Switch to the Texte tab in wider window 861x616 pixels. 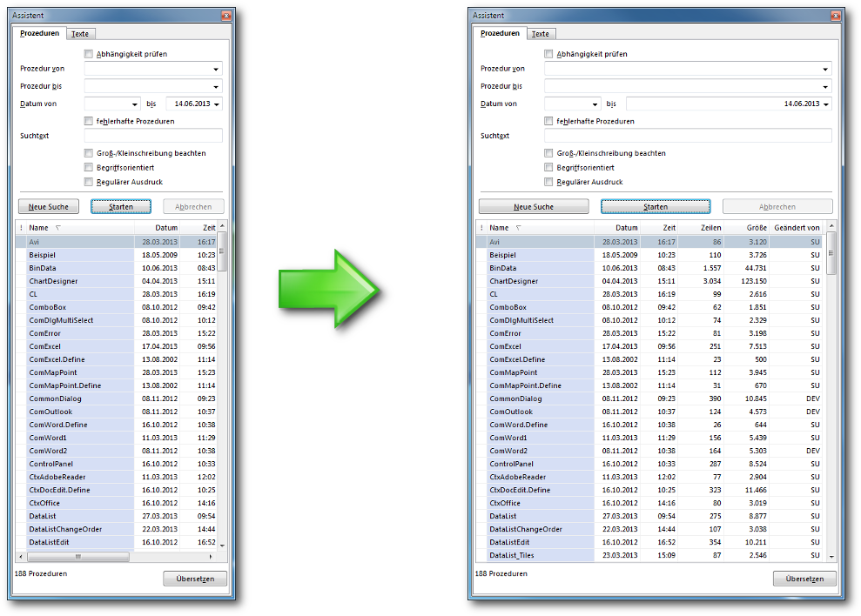pos(541,34)
